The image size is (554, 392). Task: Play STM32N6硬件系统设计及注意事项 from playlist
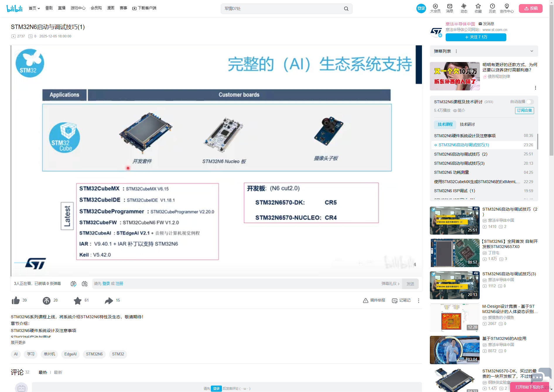[483, 136]
